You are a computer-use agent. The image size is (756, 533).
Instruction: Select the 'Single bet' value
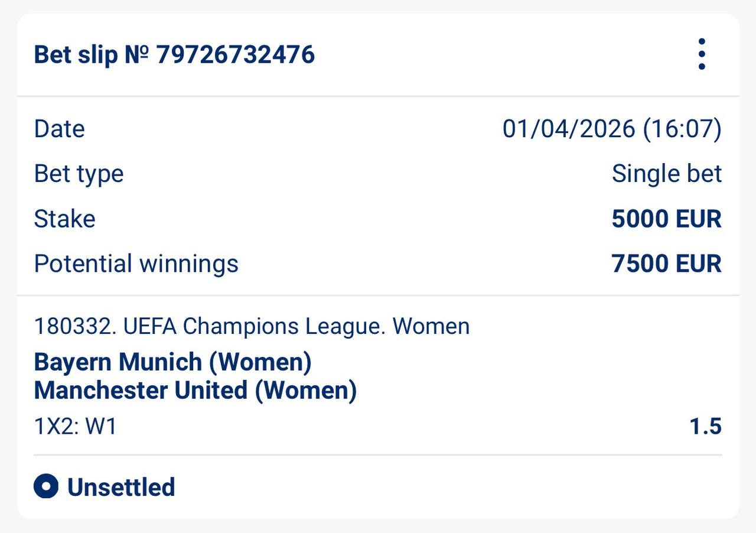[666, 174]
